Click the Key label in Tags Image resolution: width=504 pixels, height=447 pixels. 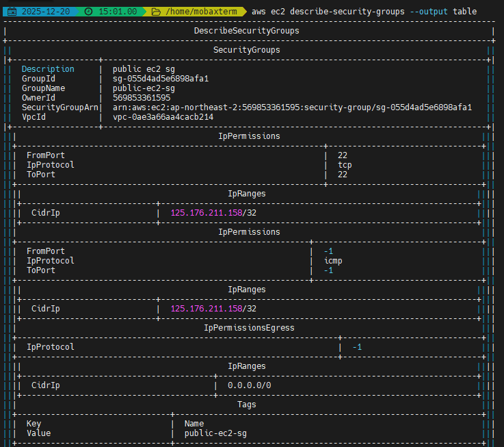click(34, 424)
